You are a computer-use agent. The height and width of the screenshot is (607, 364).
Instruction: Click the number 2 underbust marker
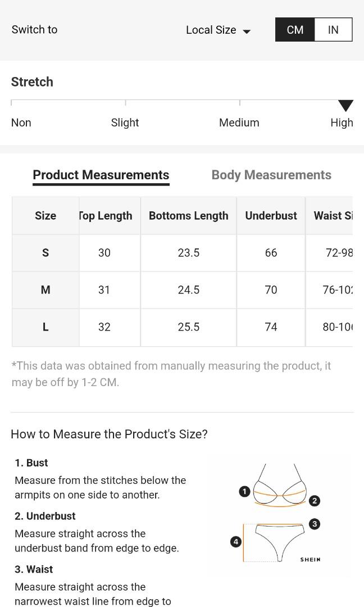[x=315, y=501]
